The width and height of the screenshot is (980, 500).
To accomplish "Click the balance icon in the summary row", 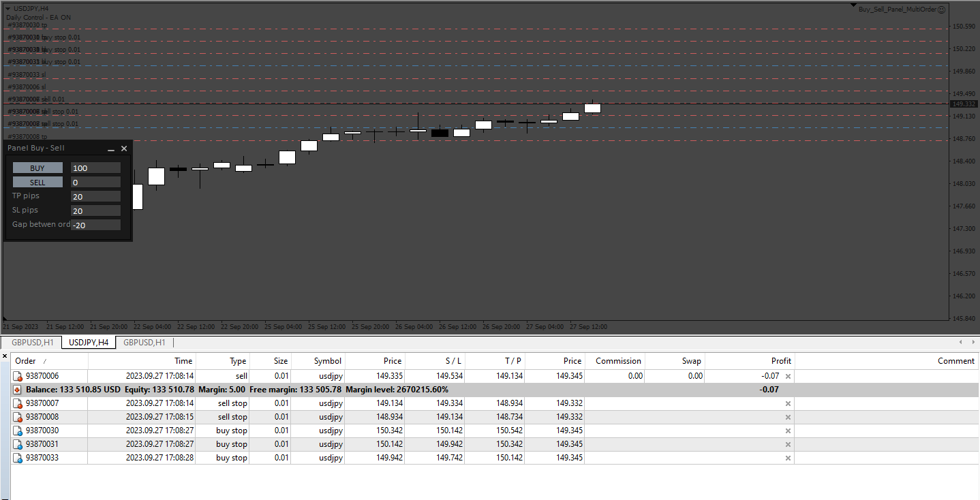I will click(18, 390).
